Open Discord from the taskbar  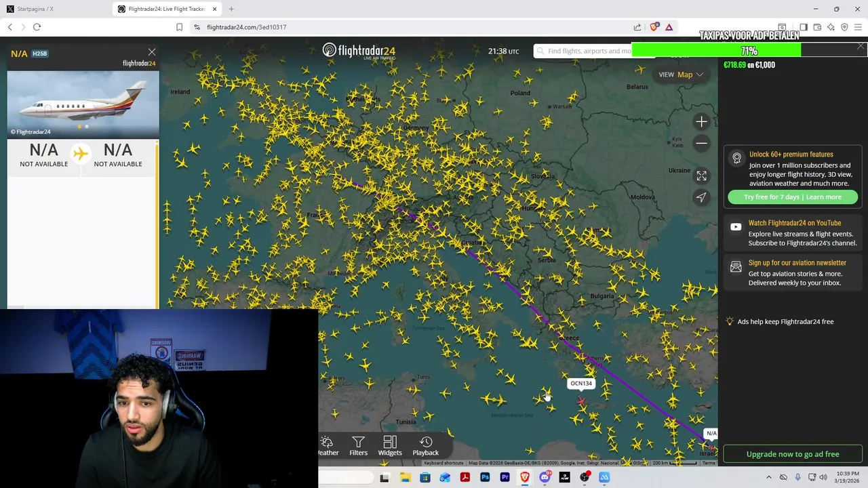tap(545, 477)
